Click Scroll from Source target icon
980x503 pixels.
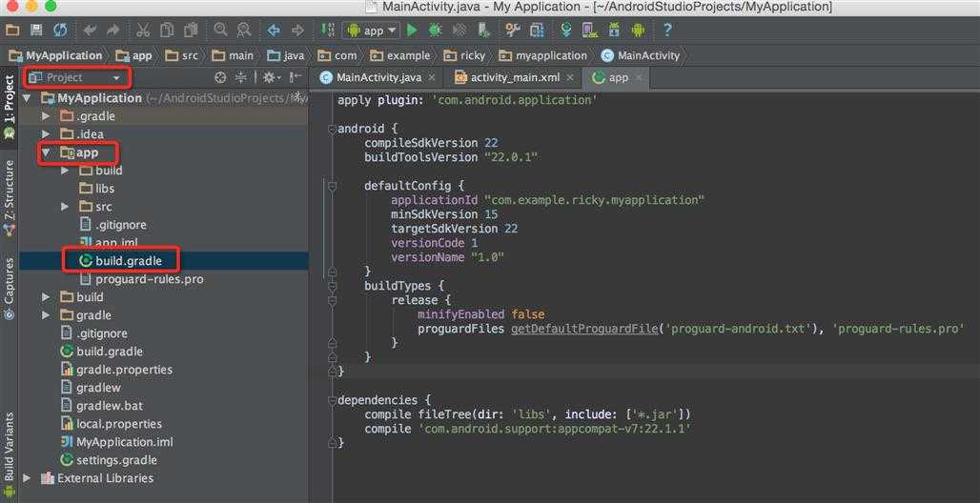coord(220,77)
